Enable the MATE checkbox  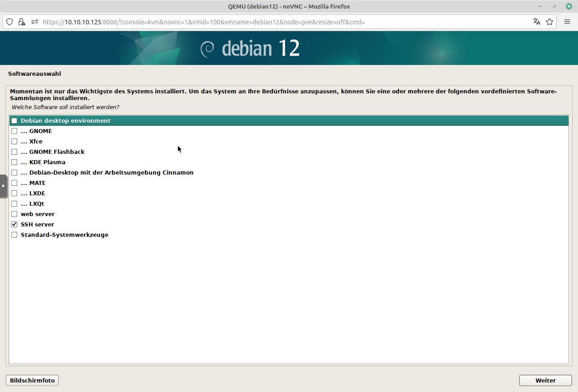pyautogui.click(x=14, y=183)
